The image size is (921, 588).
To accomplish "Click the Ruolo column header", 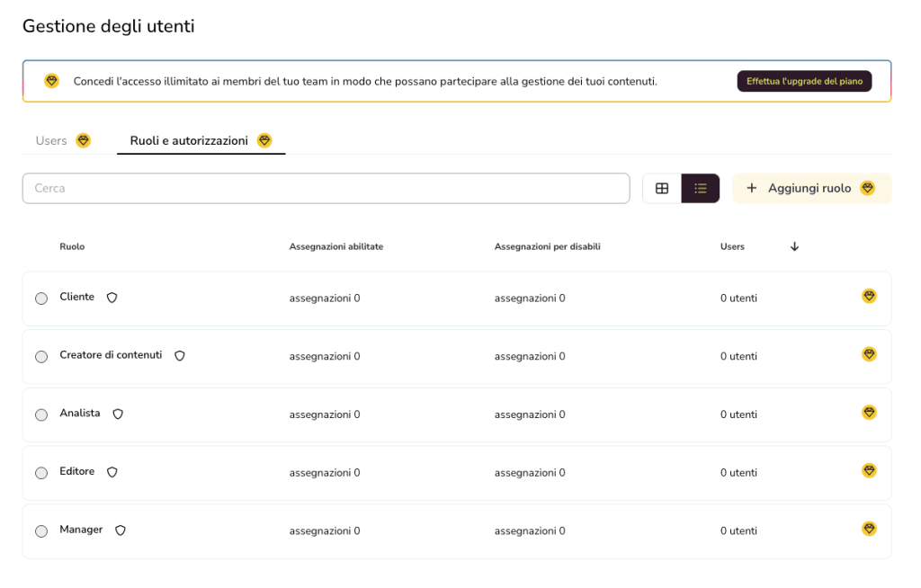I will click(x=72, y=246).
